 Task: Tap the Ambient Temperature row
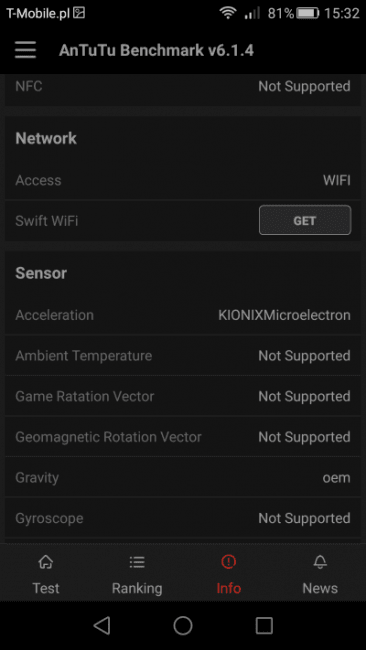coord(183,356)
